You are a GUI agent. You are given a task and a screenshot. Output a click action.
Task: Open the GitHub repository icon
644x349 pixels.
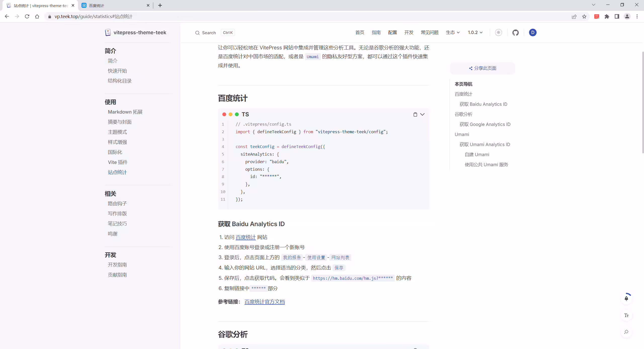pyautogui.click(x=515, y=32)
